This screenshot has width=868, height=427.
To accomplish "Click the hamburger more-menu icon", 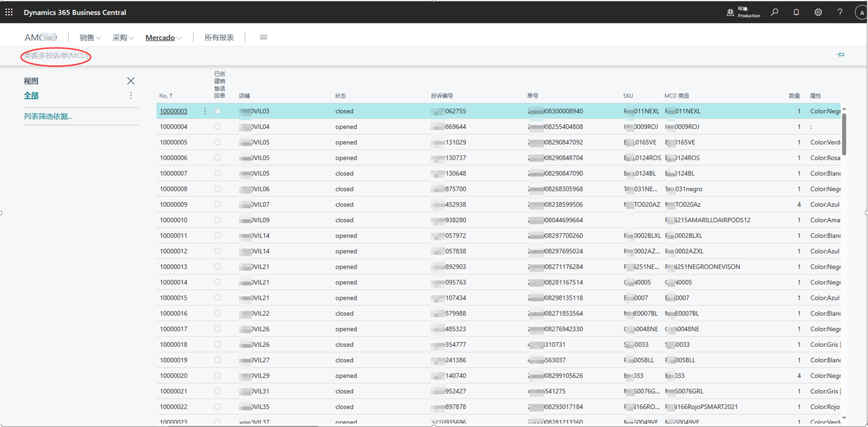I will click(x=263, y=37).
